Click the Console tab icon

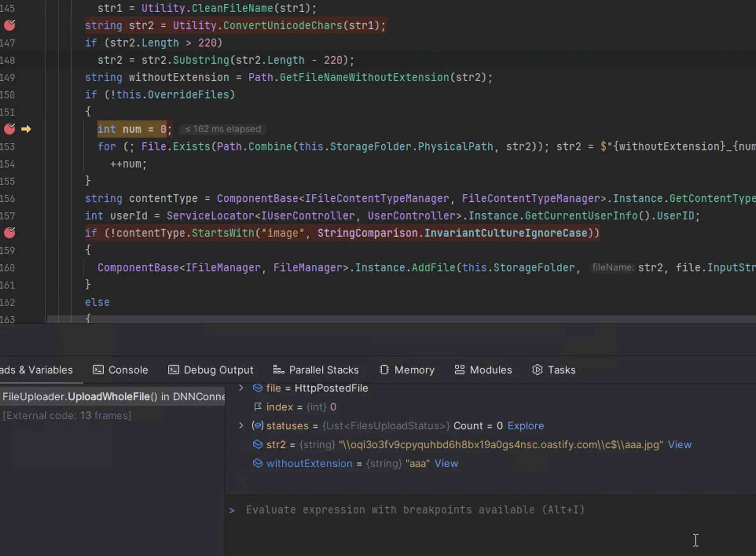click(98, 370)
